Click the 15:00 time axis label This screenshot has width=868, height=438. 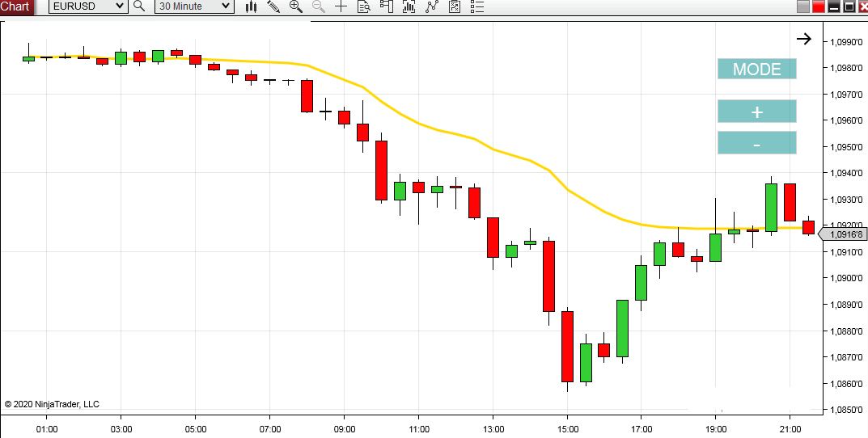pos(568,429)
